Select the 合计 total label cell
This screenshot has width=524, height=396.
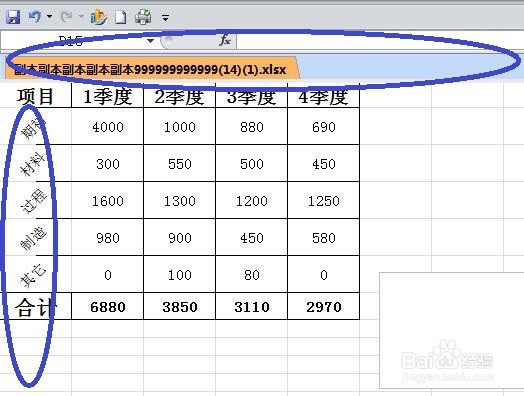35,306
